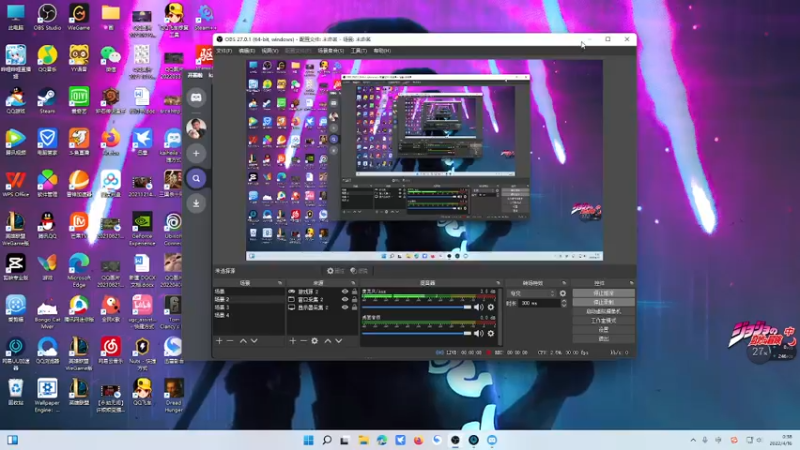Open 设置 from the Controls panel
The image size is (800, 450).
click(604, 330)
